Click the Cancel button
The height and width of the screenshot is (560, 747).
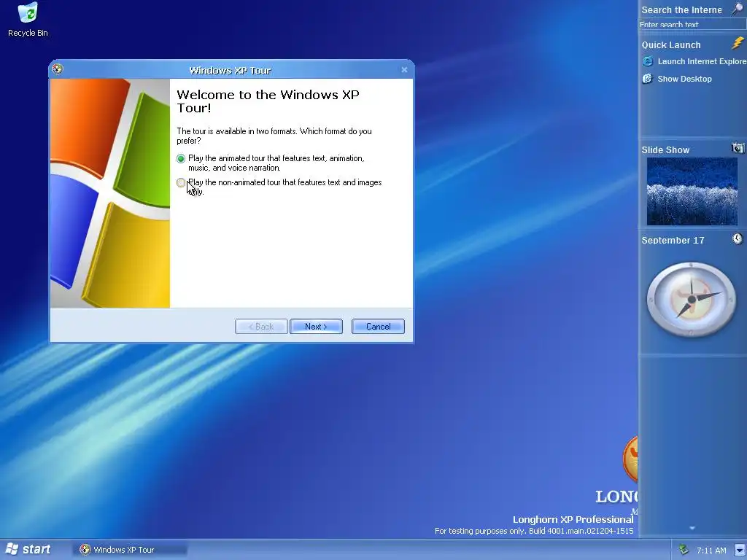tap(379, 326)
